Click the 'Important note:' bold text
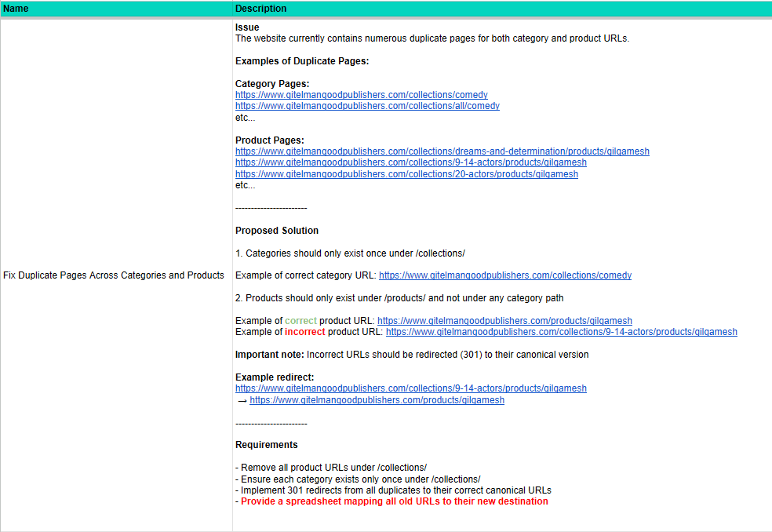Viewport: 772px width, 532px height. tap(269, 355)
